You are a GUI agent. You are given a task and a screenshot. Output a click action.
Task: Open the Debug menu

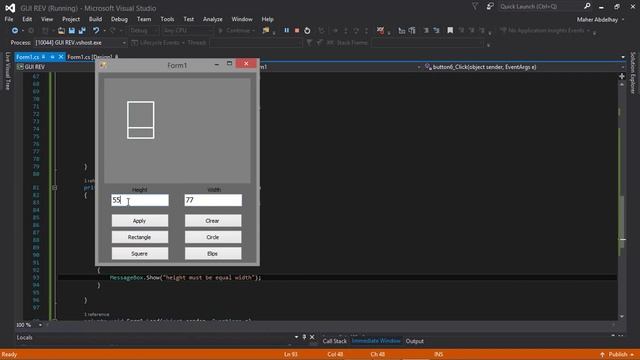point(119,19)
